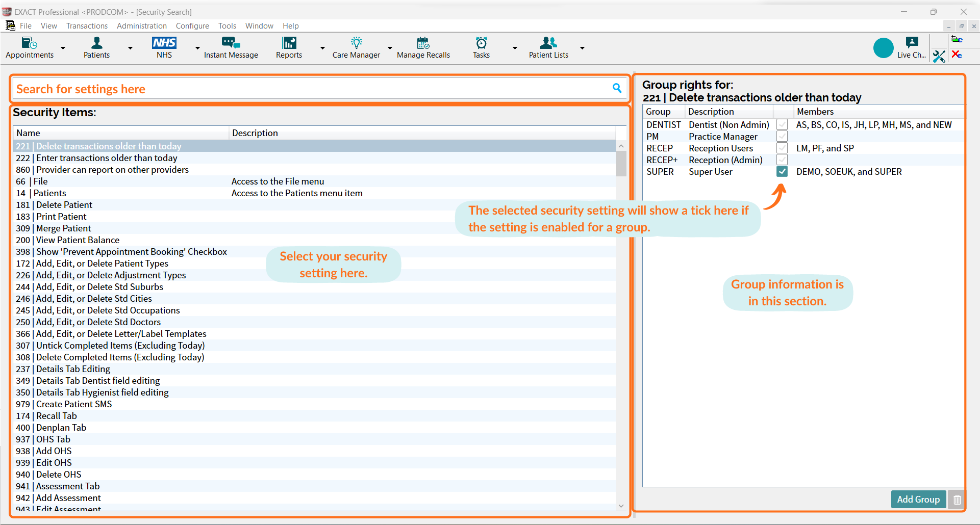Open Manage Recalls
Image resolution: width=980 pixels, height=525 pixels.
pos(423,48)
